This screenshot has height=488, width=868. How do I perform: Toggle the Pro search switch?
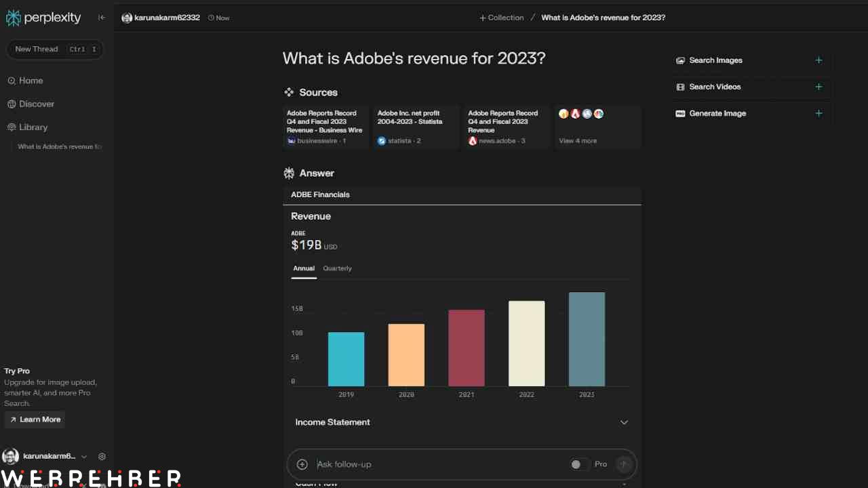578,464
